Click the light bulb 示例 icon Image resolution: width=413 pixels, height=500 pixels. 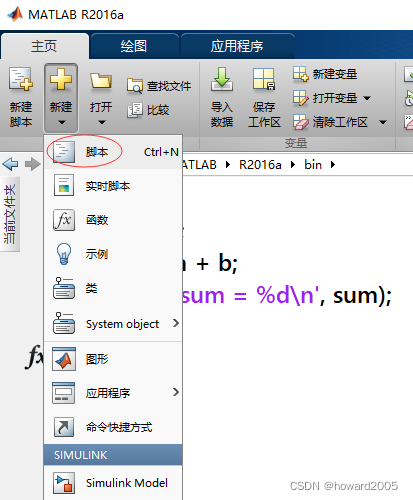pos(64,254)
